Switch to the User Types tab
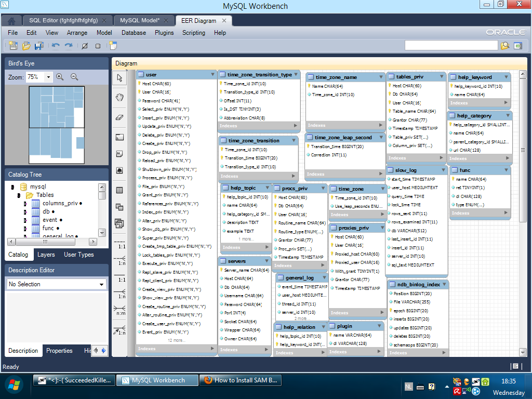 click(x=79, y=255)
